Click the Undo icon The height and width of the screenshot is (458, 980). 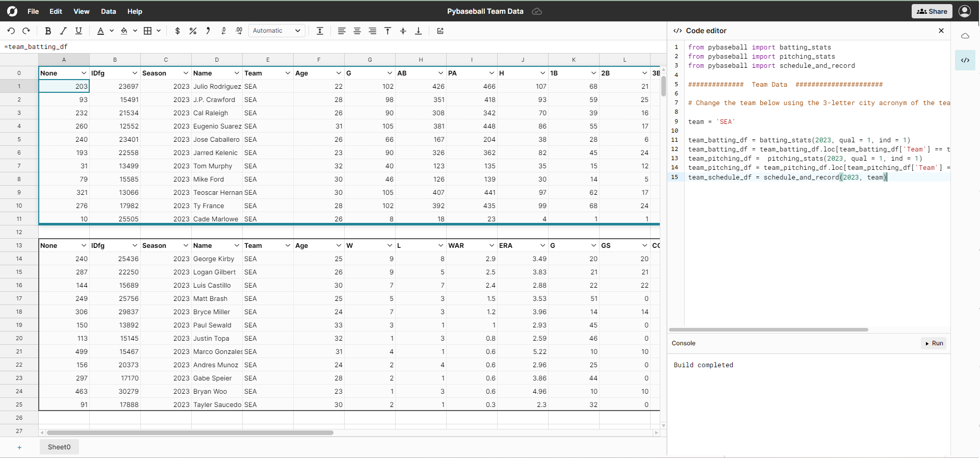click(x=11, y=31)
